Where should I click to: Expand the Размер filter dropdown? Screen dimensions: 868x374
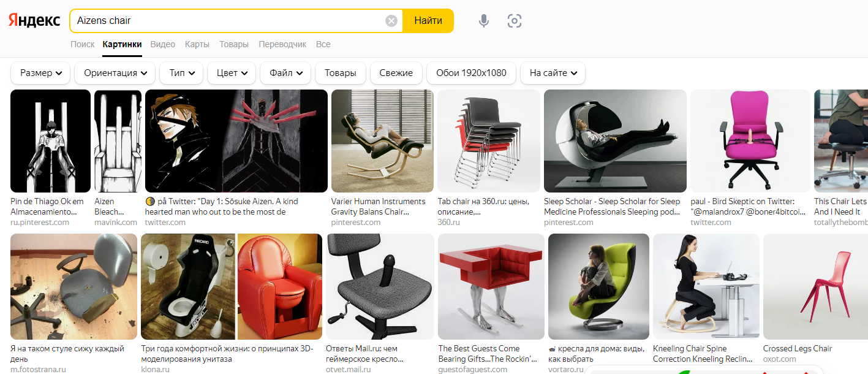point(41,73)
